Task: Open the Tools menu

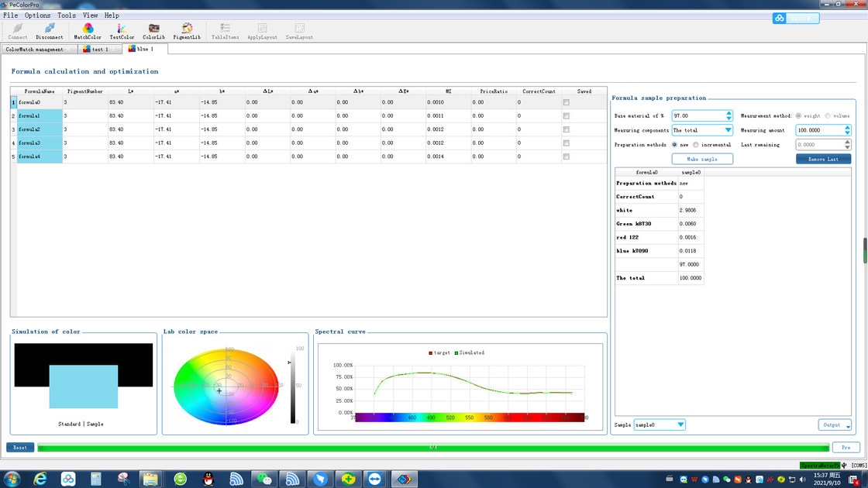Action: pos(67,15)
